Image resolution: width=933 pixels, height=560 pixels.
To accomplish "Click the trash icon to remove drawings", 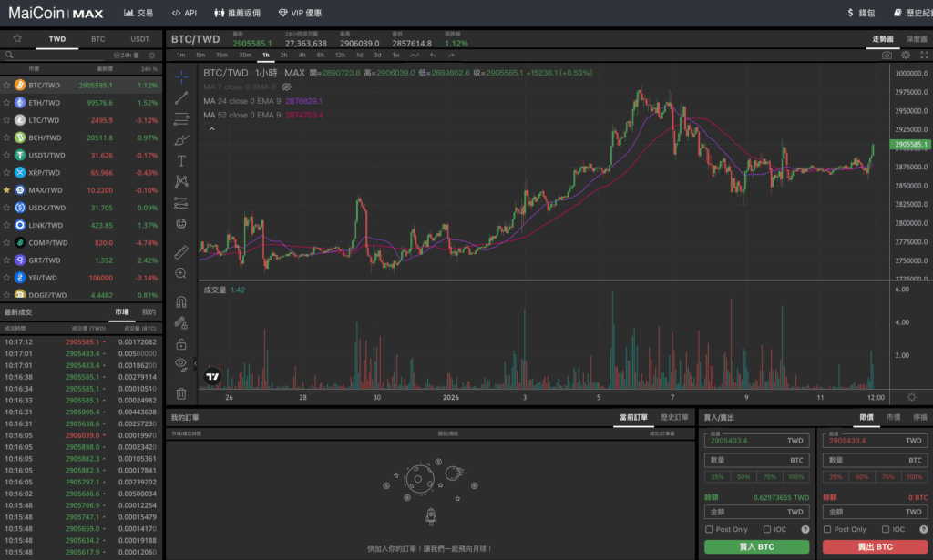I will click(180, 393).
